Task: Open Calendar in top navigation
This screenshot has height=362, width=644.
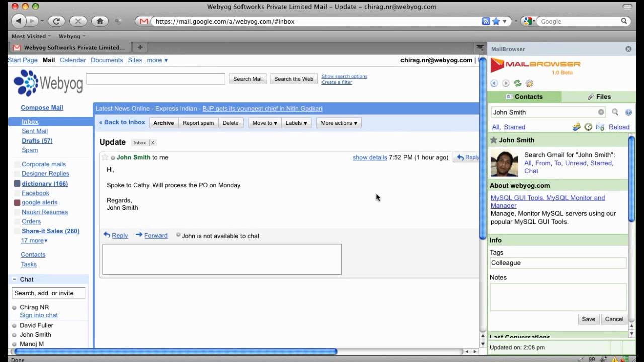Action: pyautogui.click(x=73, y=60)
